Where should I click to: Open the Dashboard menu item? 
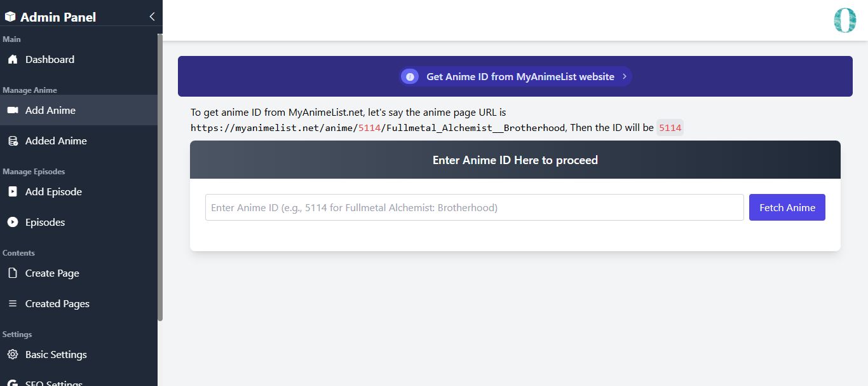50,59
